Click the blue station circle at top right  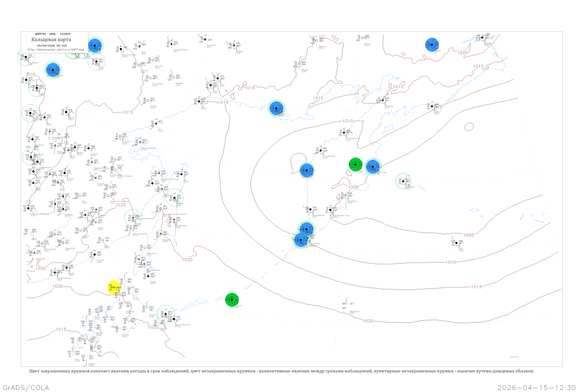432,45
